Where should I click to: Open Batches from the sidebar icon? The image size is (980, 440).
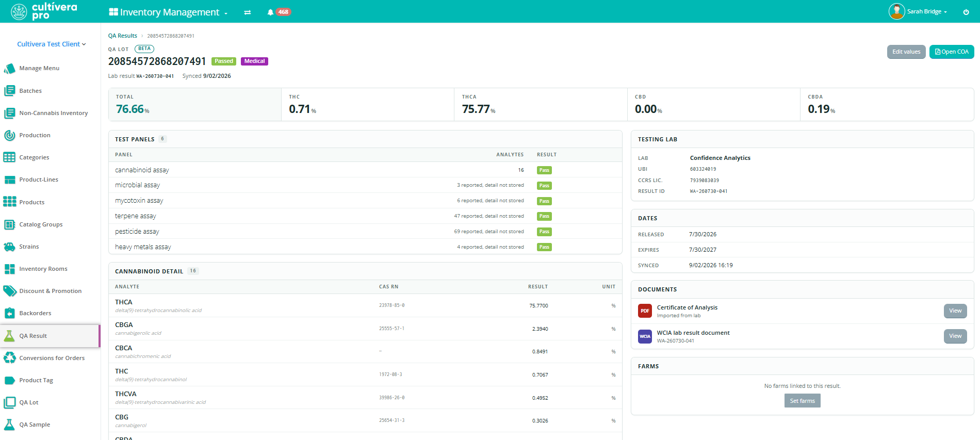9,91
